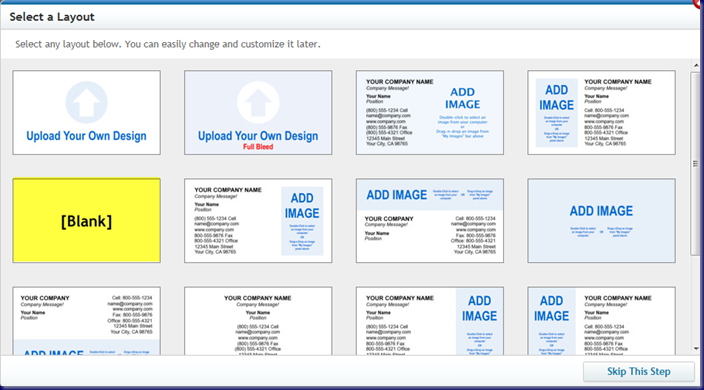Click the scrollbar down arrow
The image size is (704, 390).
pyautogui.click(x=696, y=348)
